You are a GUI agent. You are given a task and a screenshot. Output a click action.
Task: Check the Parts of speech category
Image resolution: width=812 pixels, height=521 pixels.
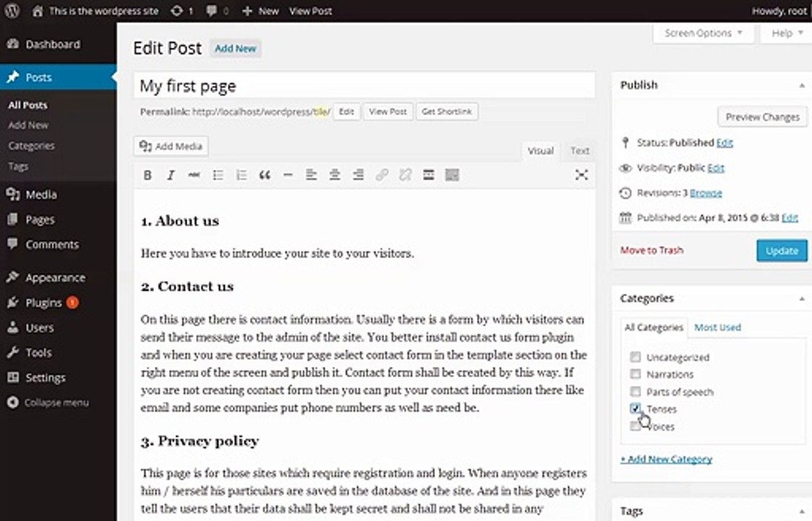[x=636, y=391]
